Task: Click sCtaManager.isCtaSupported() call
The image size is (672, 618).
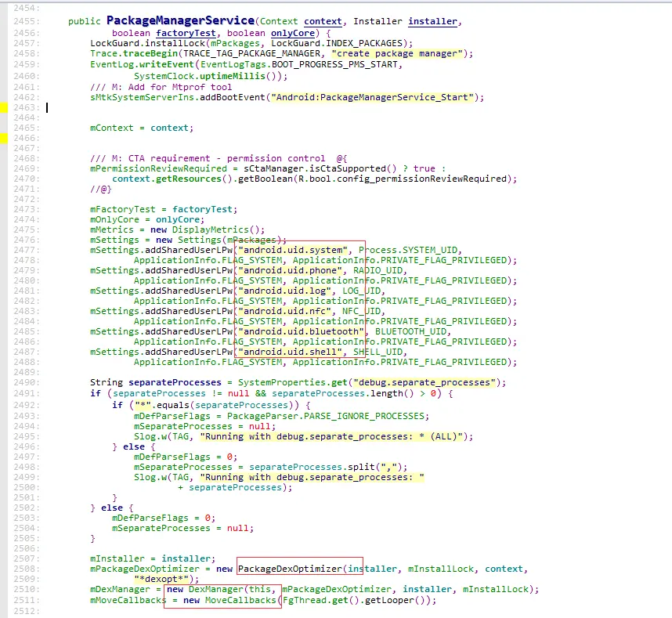Action: point(320,168)
